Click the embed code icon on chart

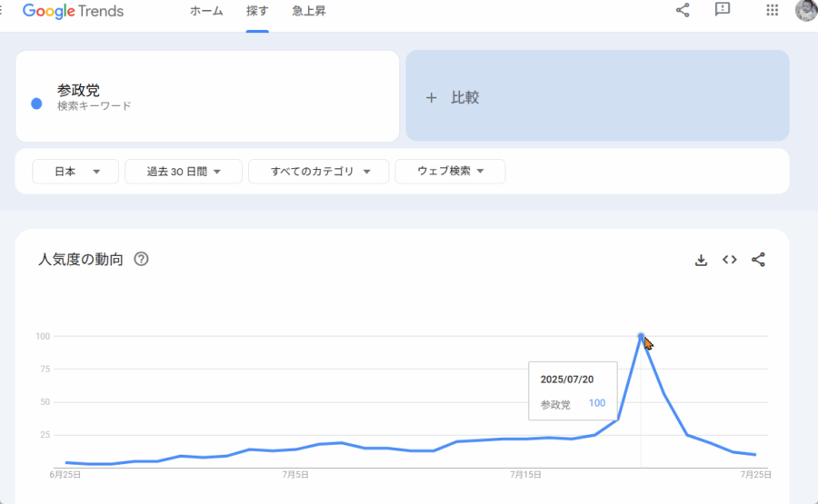(x=730, y=260)
